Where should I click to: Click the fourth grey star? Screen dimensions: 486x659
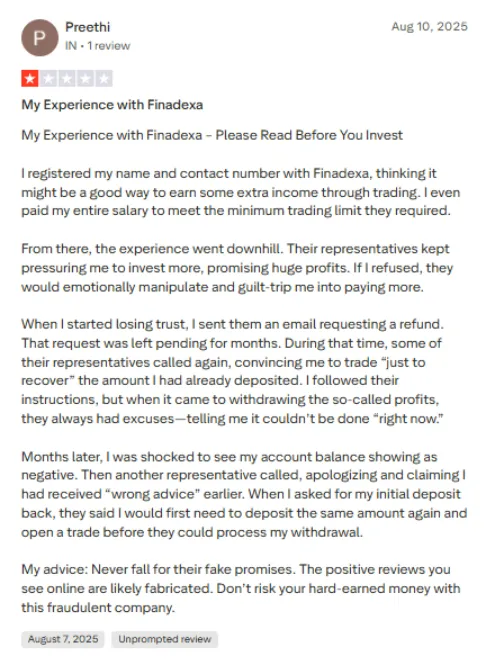85,78
